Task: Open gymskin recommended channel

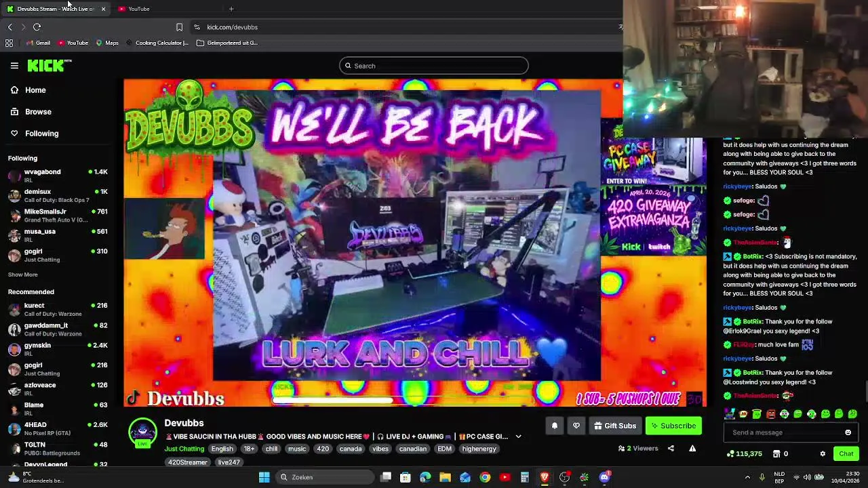Action: [x=58, y=348]
